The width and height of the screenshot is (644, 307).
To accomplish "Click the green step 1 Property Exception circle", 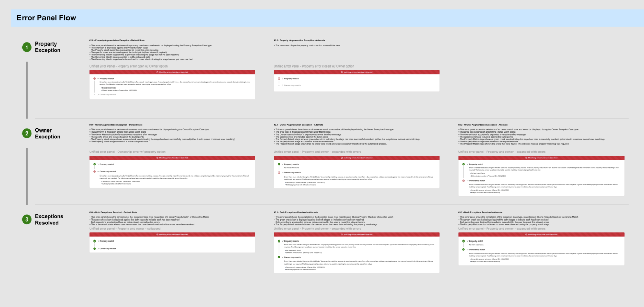I will coord(26,47).
